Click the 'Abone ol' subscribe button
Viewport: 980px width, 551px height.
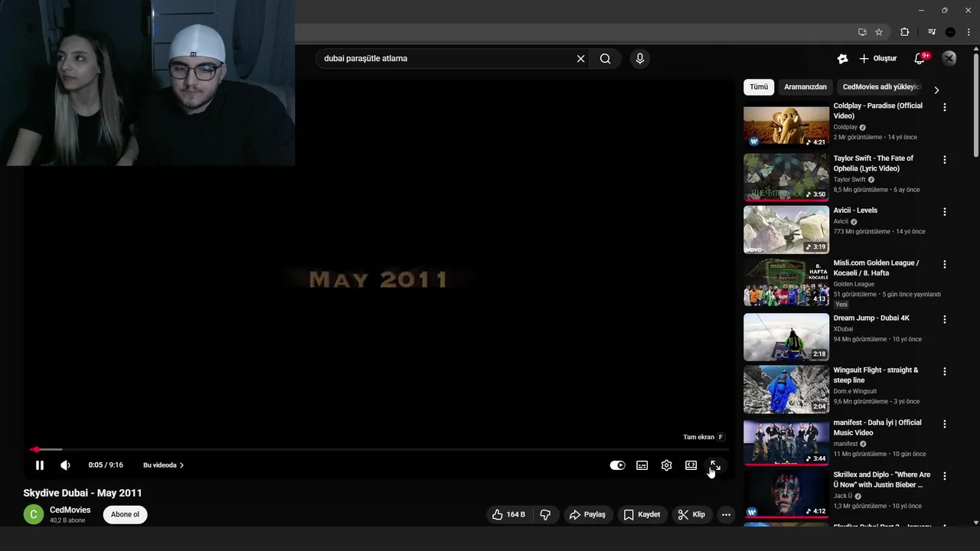(x=125, y=514)
